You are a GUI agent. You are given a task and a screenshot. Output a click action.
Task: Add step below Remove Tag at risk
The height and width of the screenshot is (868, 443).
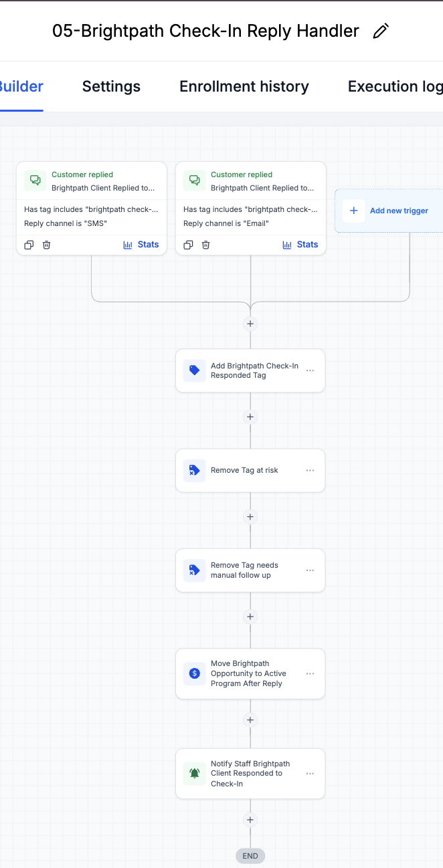pos(250,517)
